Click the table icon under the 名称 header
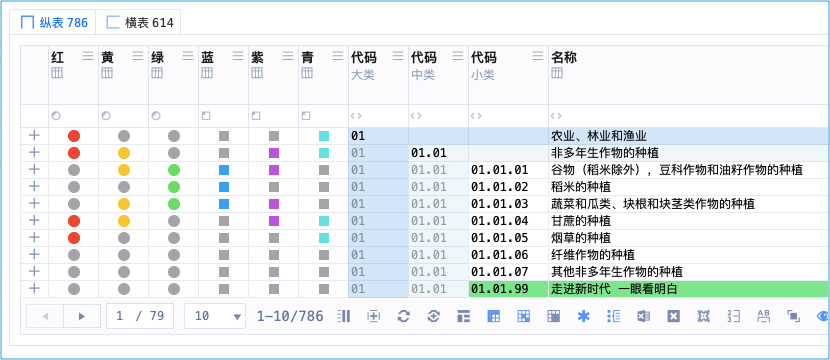Image resolution: width=830 pixels, height=360 pixels. pos(557,73)
